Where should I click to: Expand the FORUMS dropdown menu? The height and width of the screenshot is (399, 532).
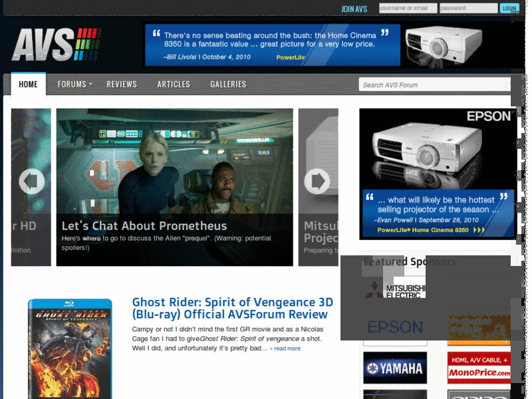coord(75,84)
